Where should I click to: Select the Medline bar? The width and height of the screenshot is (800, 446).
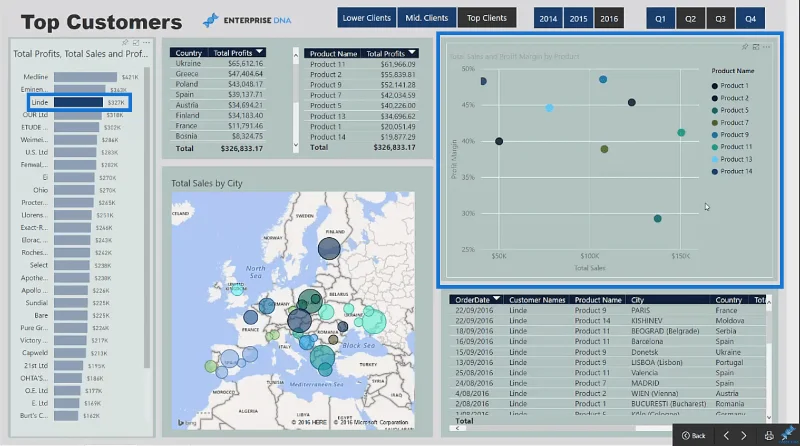(x=85, y=77)
